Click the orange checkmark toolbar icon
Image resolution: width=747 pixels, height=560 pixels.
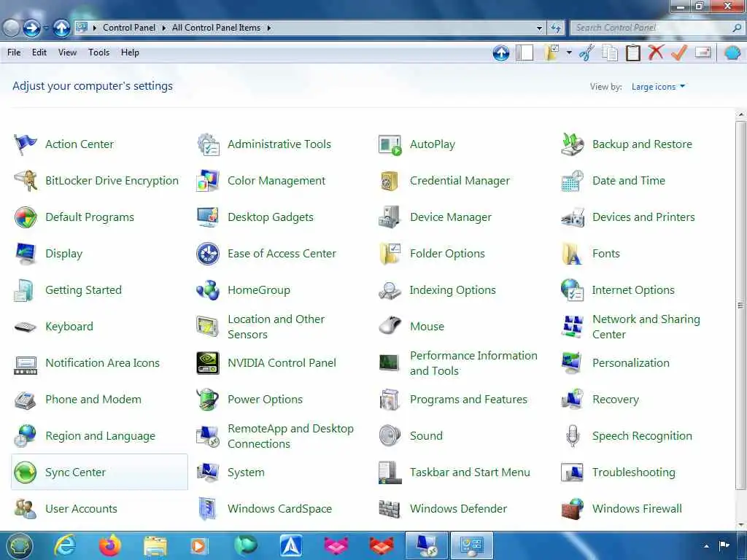click(679, 52)
